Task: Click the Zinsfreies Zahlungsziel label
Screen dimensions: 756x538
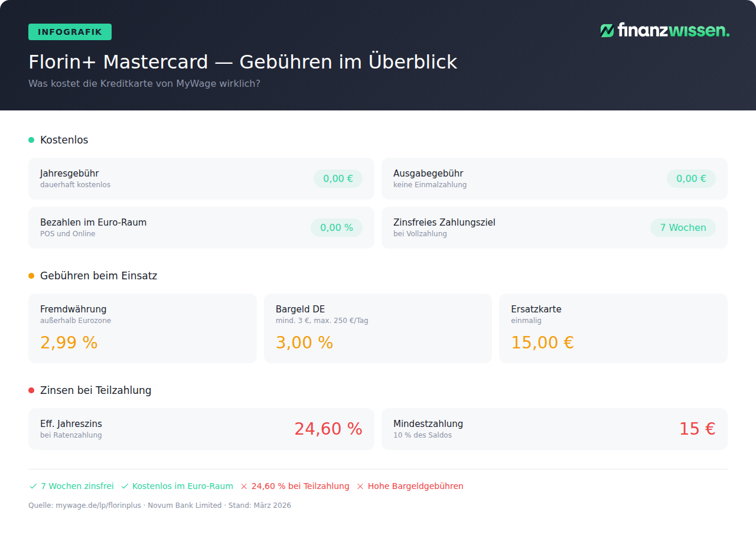Action: [x=444, y=223]
